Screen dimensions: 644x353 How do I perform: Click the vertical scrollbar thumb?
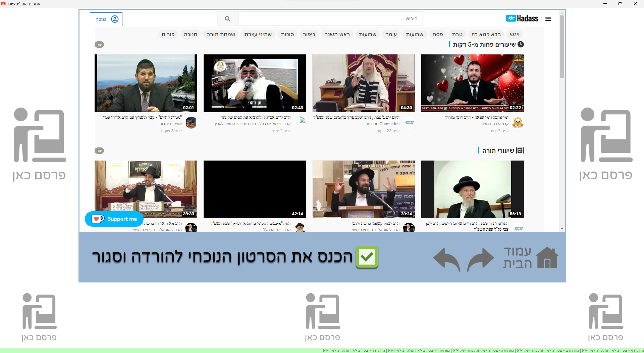tap(562, 47)
